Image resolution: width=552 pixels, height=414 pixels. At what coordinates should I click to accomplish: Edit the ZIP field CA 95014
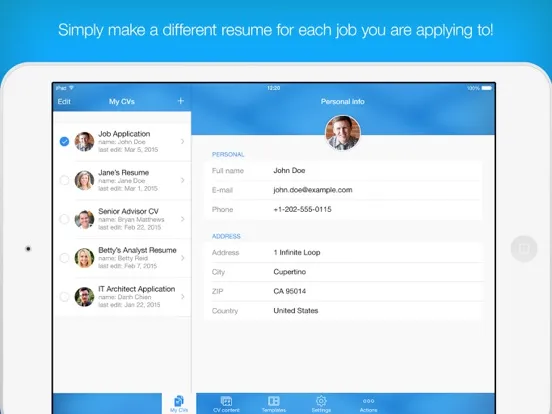click(343, 291)
